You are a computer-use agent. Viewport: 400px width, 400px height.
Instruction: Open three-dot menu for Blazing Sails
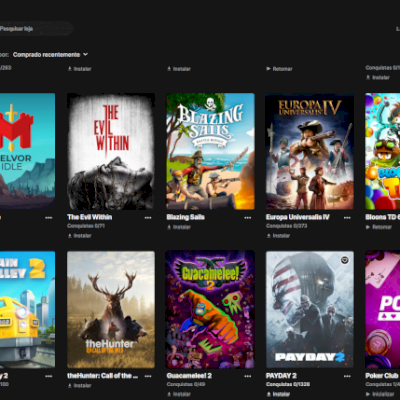coord(248,218)
